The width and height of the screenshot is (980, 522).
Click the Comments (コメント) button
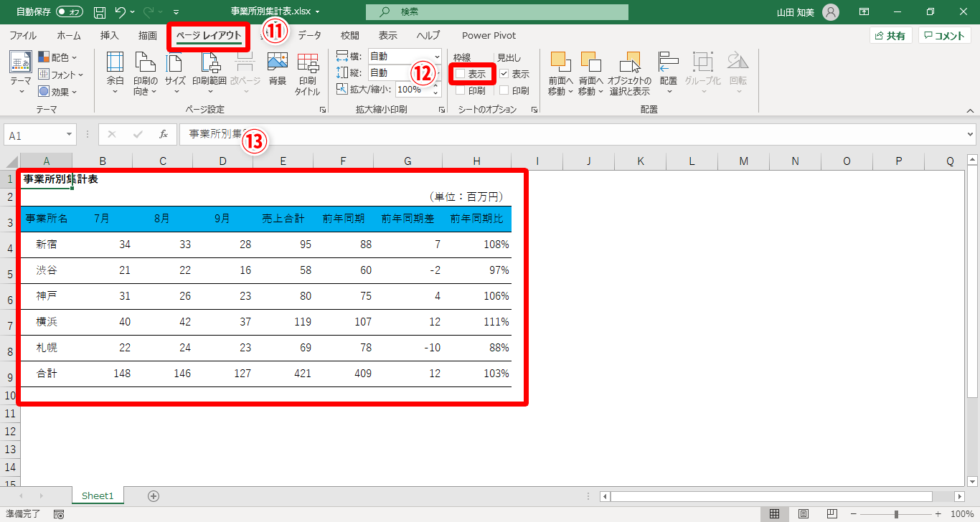point(944,36)
